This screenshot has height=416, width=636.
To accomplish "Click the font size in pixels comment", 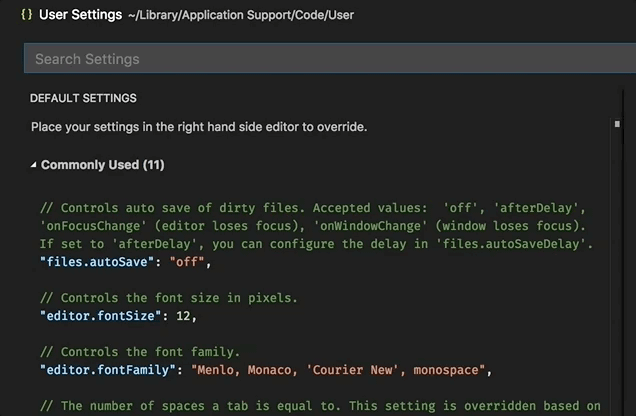I will pos(168,298).
